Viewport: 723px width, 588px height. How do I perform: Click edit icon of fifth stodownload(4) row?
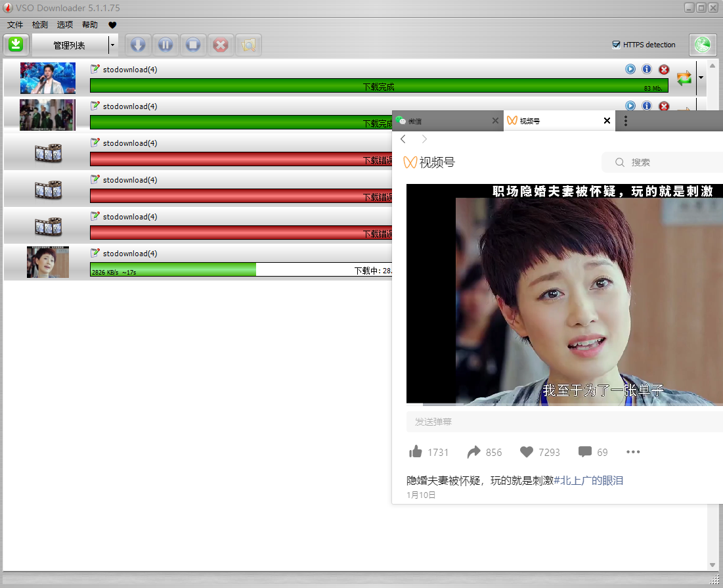pyautogui.click(x=95, y=216)
